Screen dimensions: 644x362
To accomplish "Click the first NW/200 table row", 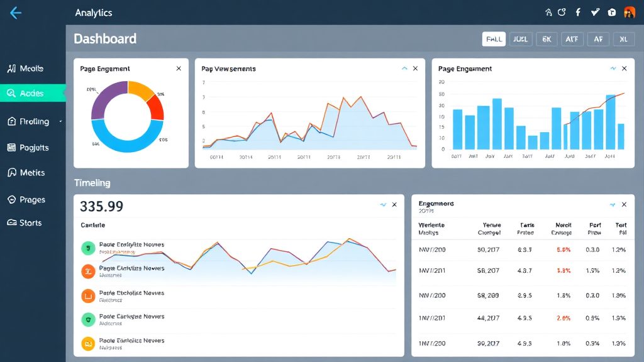I will pyautogui.click(x=523, y=250).
